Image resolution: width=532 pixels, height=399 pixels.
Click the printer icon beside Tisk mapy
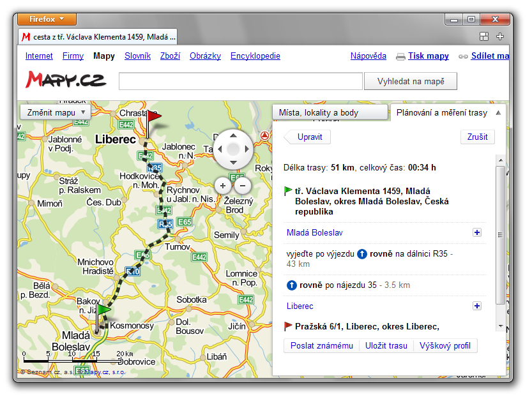tap(400, 56)
